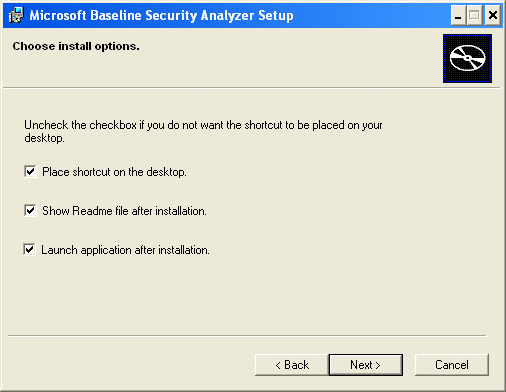Minimize the setup window
This screenshot has width=506, height=392.
pos(458,15)
